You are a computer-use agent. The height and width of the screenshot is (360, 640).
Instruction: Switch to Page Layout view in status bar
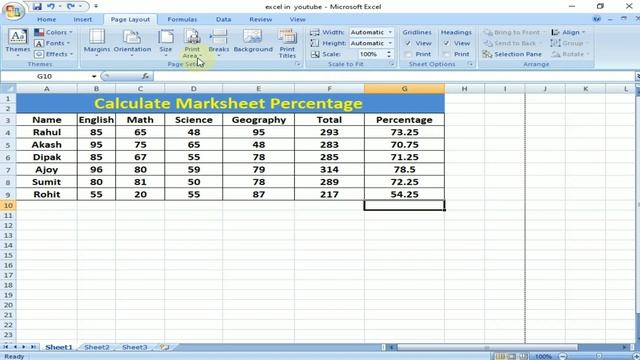click(512, 356)
